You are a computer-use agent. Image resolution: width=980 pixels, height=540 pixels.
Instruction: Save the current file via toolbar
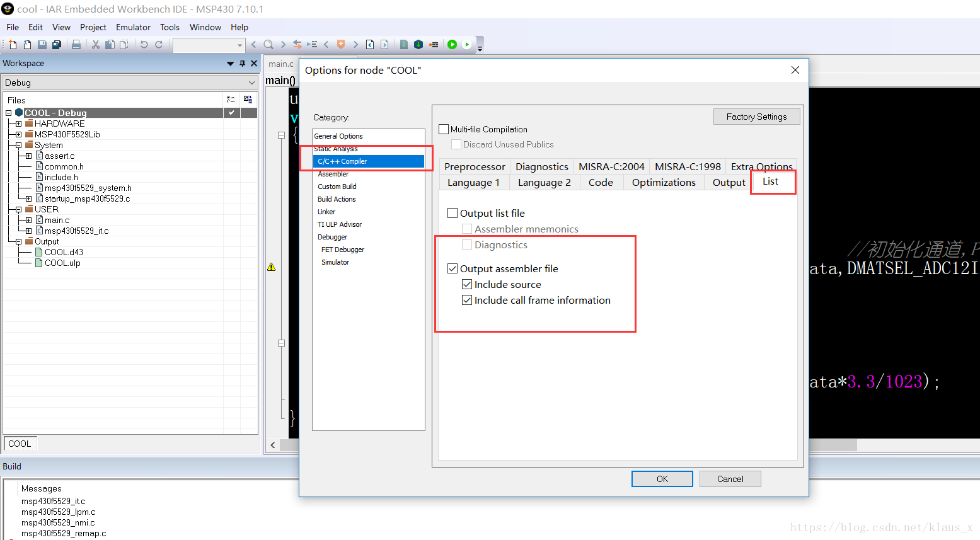pos(42,45)
